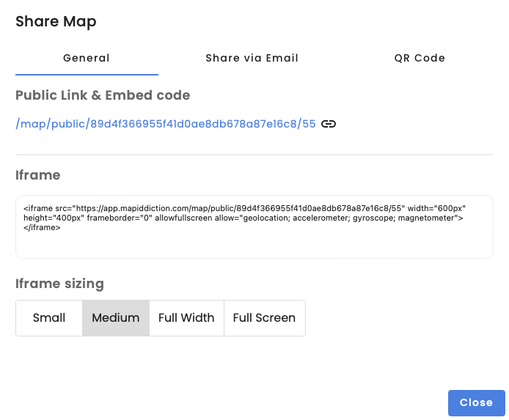
Task: Click the blue underline beneath General tab
Action: 87,75
